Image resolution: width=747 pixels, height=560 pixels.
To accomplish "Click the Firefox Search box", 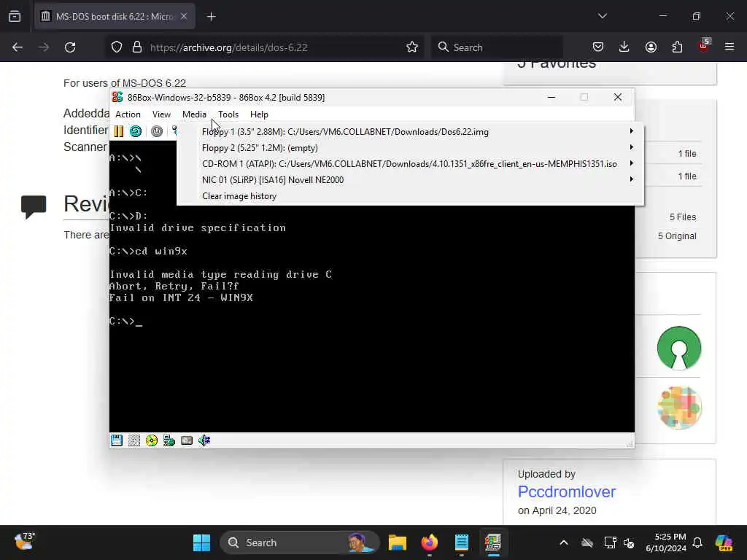I will coord(497,47).
